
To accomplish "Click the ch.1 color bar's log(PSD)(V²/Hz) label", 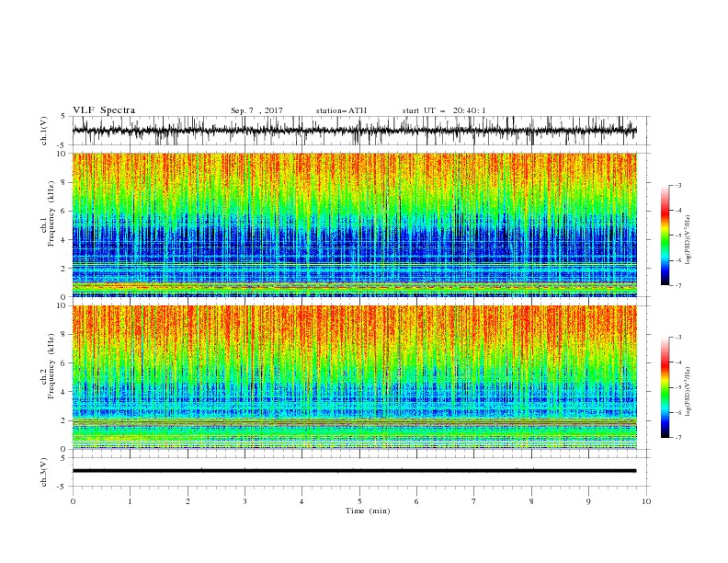I will point(688,240).
